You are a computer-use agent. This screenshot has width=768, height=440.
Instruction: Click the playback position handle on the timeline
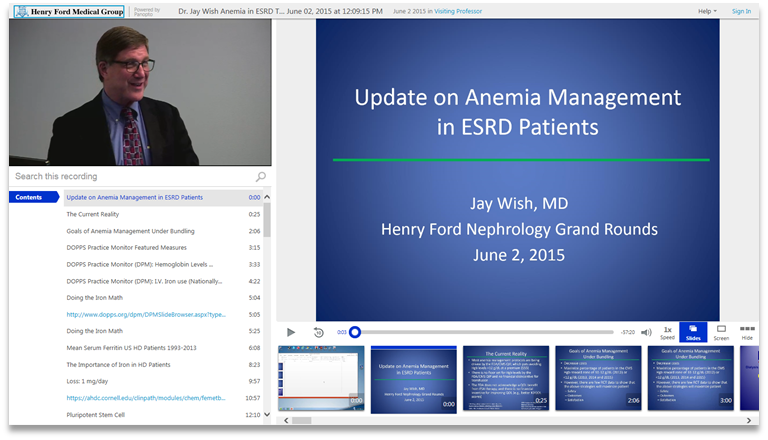355,332
